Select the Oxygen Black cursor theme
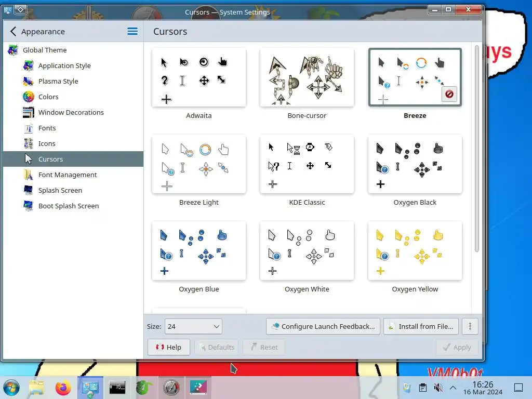Viewport: 532px width, 399px height. point(415,165)
